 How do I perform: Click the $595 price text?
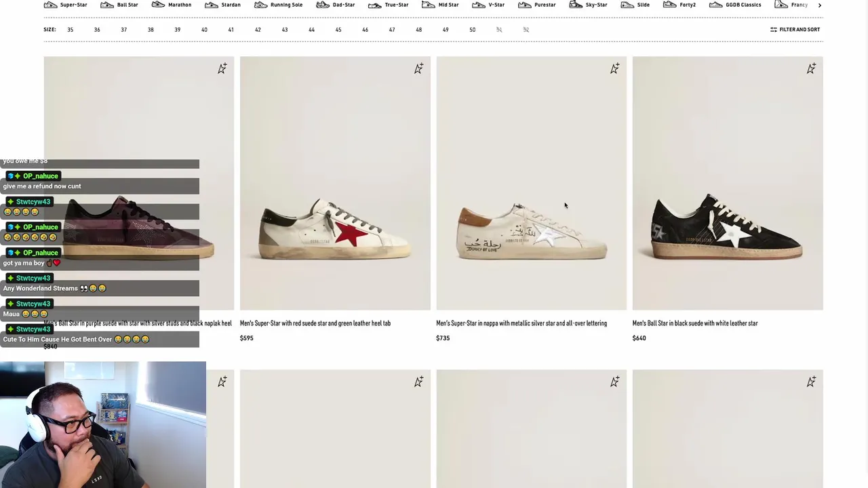click(x=246, y=338)
